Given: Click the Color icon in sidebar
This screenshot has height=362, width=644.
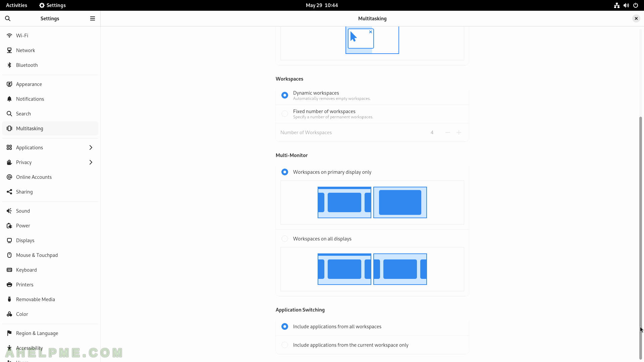Looking at the screenshot, I should [x=9, y=314].
